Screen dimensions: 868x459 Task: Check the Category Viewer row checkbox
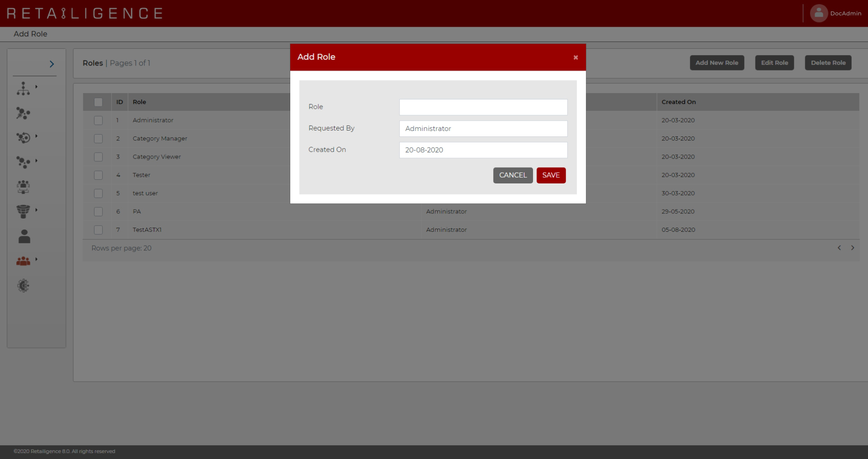(98, 157)
